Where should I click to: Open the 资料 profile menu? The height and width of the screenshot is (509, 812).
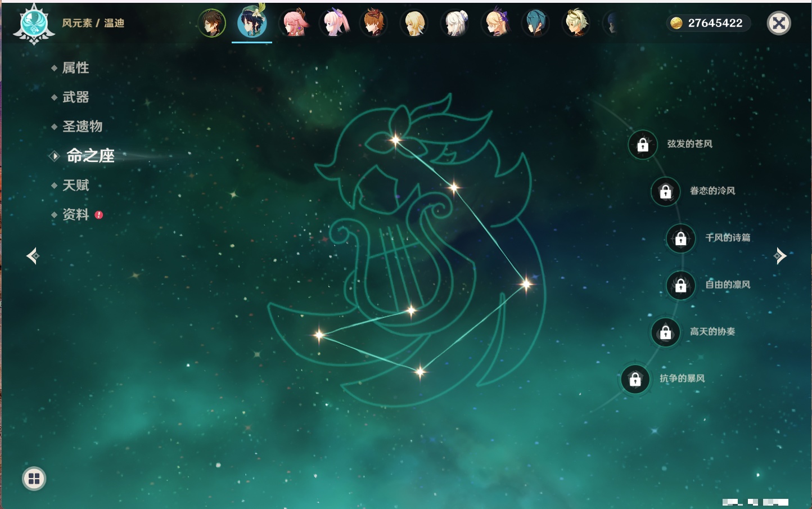pyautogui.click(x=75, y=214)
